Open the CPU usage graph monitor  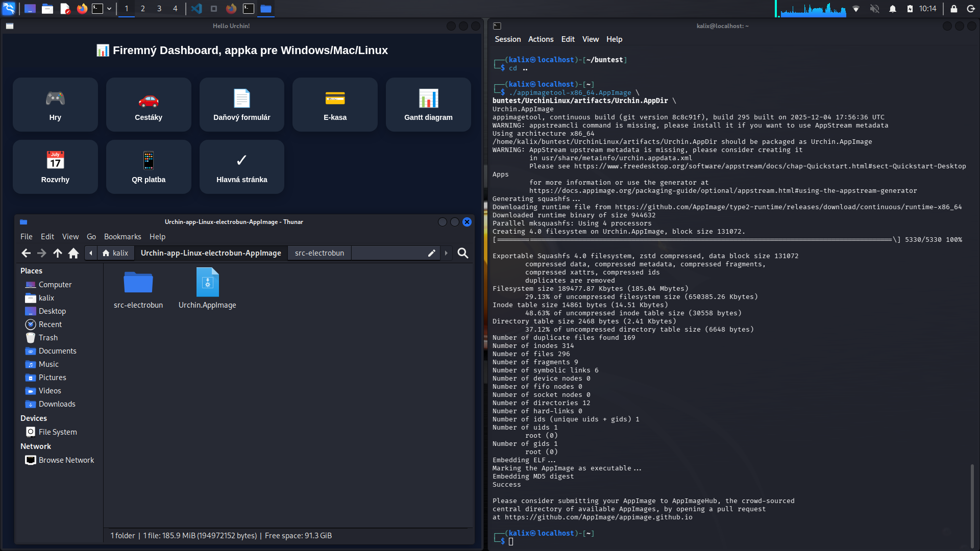coord(812,9)
